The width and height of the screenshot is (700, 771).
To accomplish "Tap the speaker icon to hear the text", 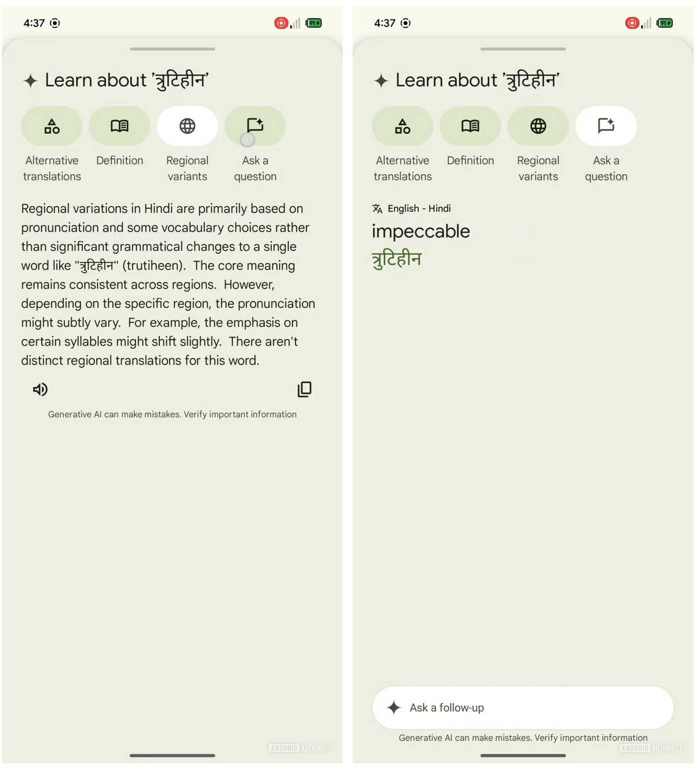I will pos(40,389).
